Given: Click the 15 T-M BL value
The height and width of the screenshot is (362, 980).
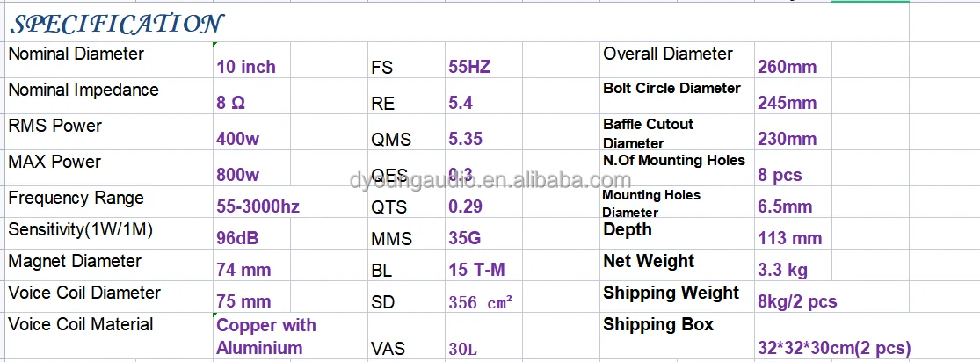Looking at the screenshot, I should click(x=476, y=271).
